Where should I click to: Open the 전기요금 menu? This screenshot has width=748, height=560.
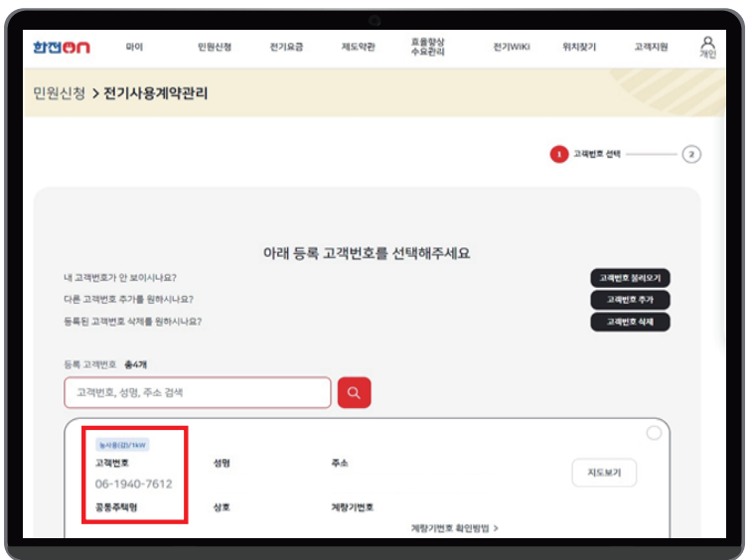pyautogui.click(x=286, y=47)
